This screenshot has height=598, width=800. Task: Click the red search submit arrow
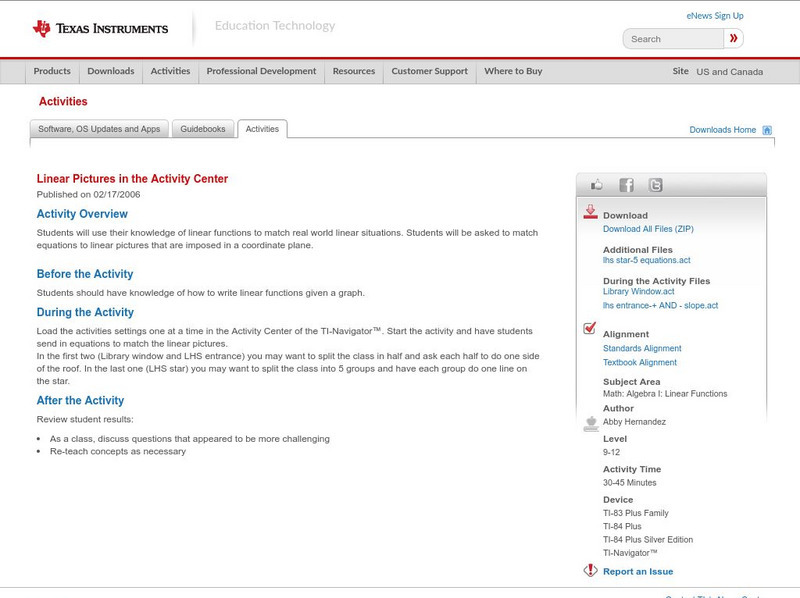pos(734,39)
